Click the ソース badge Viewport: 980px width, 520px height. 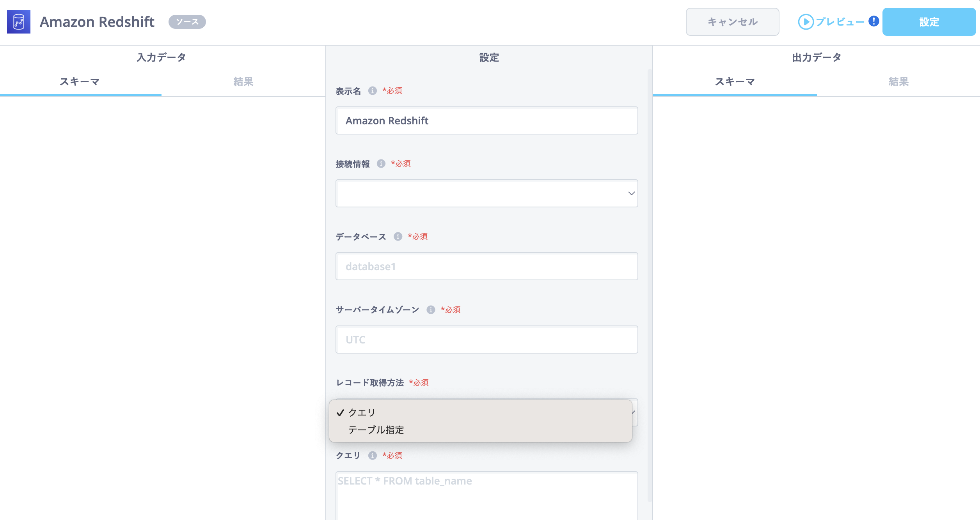click(x=187, y=22)
